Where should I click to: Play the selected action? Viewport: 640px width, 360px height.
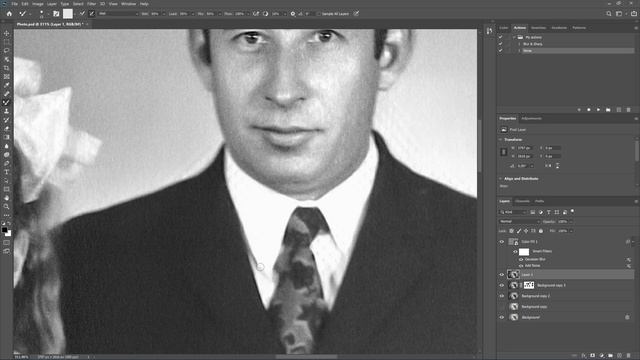598,110
